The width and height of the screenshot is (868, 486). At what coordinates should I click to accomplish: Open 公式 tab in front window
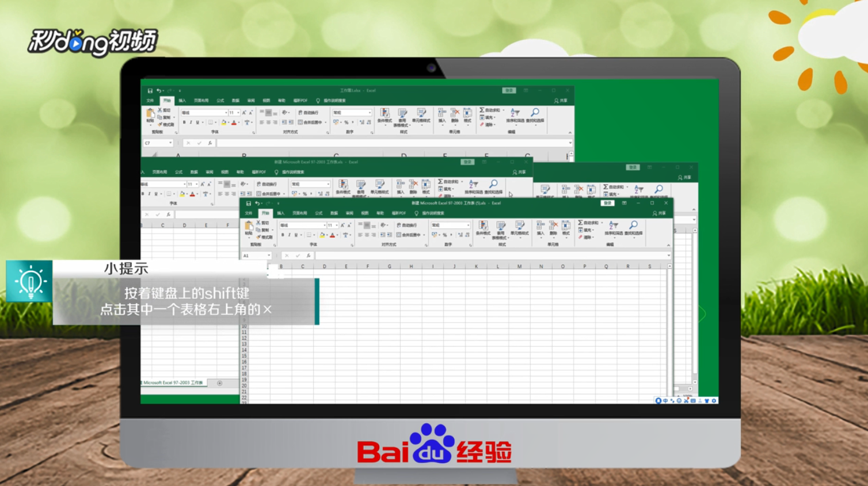coord(318,213)
